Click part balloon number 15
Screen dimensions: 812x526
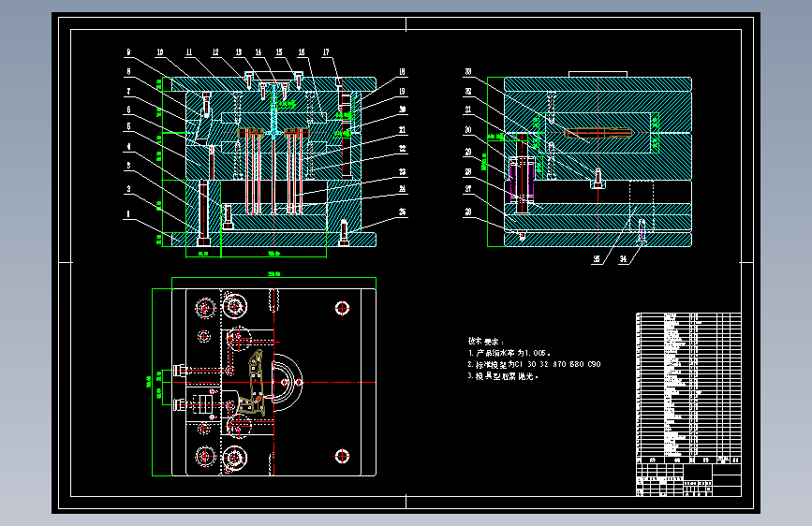pyautogui.click(x=279, y=52)
